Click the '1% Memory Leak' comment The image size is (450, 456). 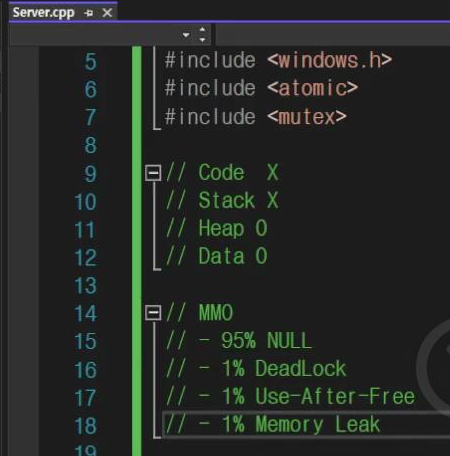click(x=300, y=425)
